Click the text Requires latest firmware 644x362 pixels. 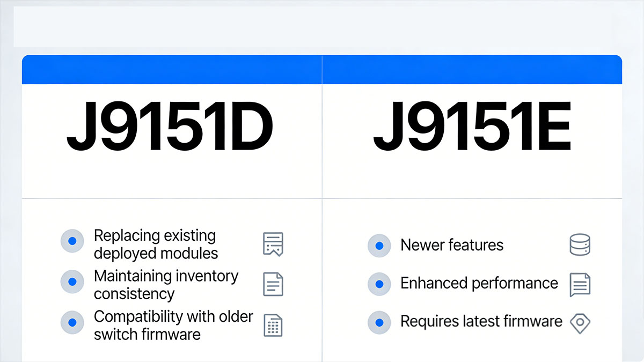coord(481,322)
